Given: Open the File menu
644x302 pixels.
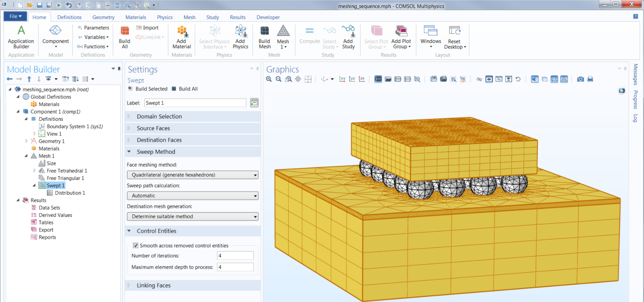Looking at the screenshot, I should [x=15, y=16].
